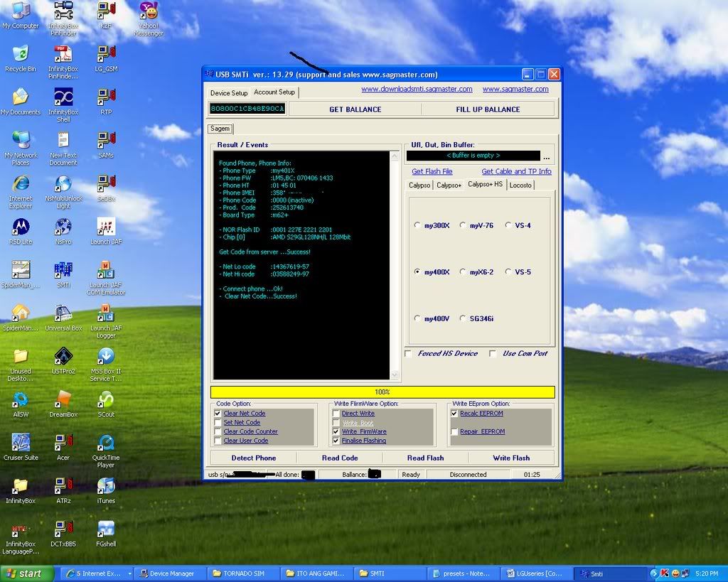Viewport: 728px width, 582px height.
Task: Click the yellow 100% progress bar
Action: [382, 392]
